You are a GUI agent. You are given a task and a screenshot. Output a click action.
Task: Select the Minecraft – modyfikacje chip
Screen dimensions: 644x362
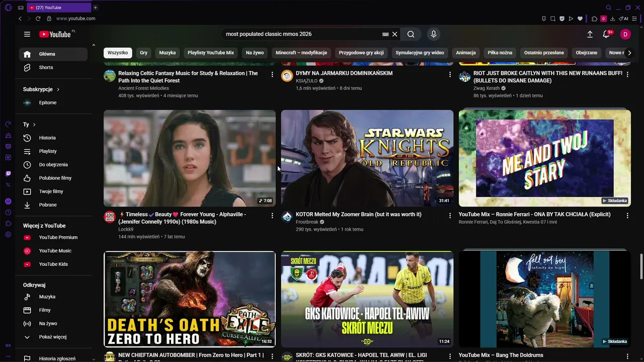pos(301,53)
